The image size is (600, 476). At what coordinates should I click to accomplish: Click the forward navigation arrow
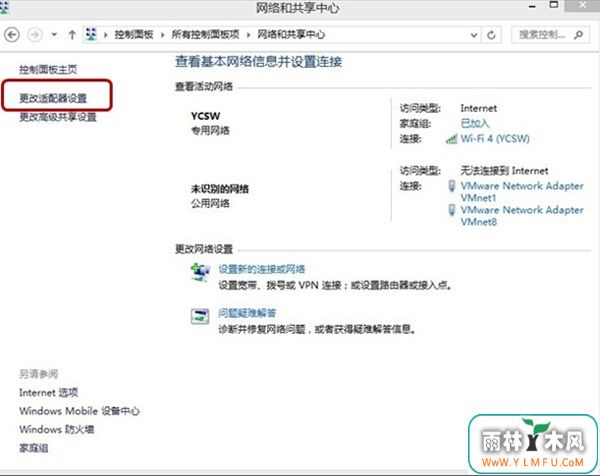click(35, 35)
